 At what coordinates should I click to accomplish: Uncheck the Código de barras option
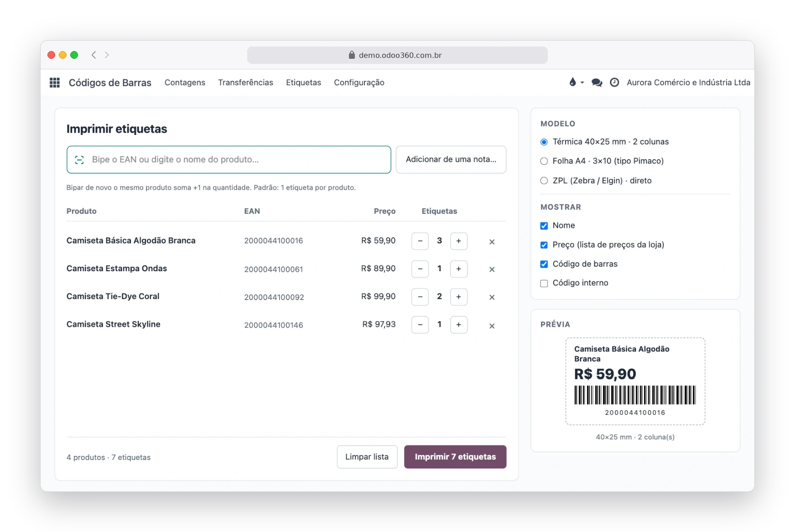coord(544,264)
